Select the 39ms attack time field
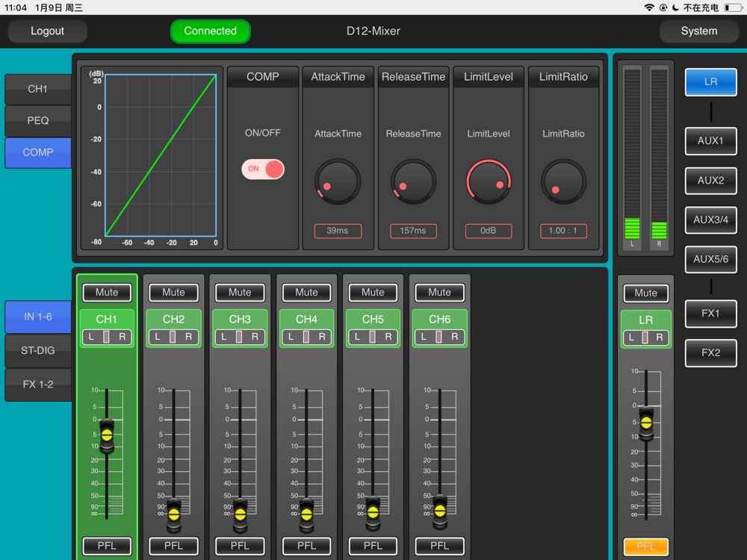Screen dimensions: 747x560 click(338, 231)
